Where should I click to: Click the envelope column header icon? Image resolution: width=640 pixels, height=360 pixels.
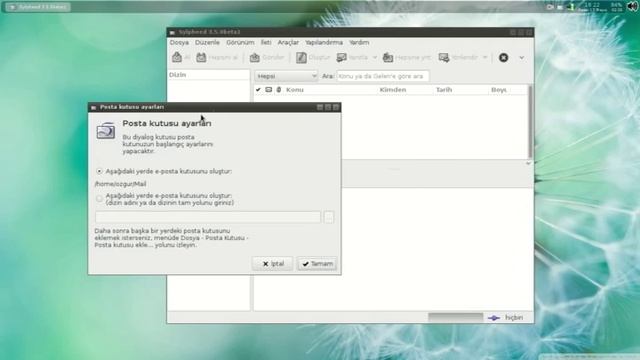click(269, 89)
